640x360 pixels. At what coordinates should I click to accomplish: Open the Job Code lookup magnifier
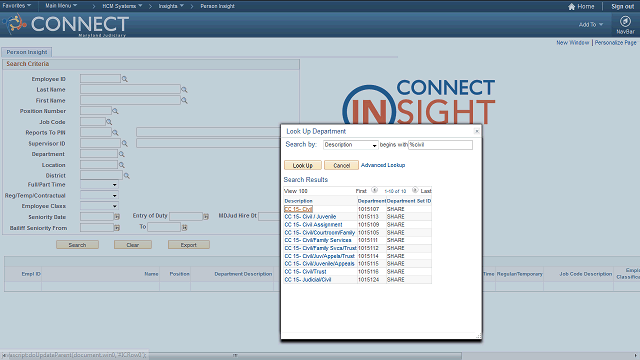click(x=109, y=122)
